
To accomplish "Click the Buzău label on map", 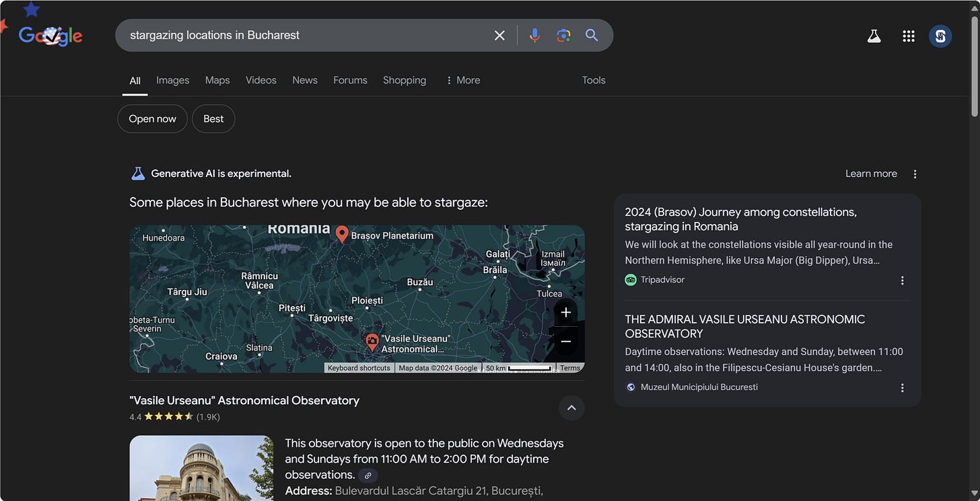I will click(420, 282).
